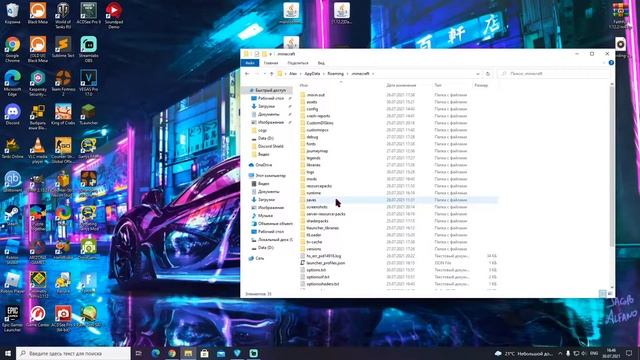Click the Windows taskbar search box
The height and width of the screenshot is (360, 640).
(73, 353)
